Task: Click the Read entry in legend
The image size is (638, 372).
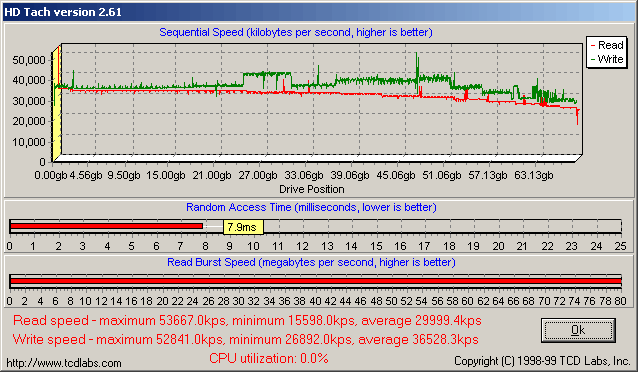Action: (607, 45)
